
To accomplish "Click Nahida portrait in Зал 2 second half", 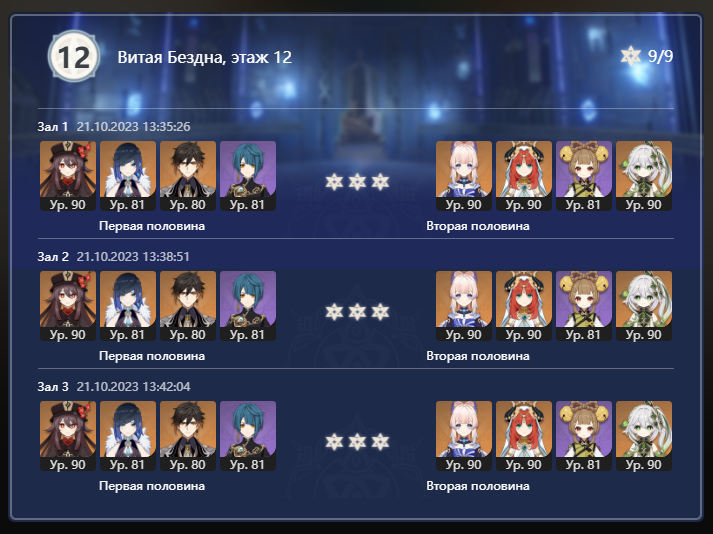I will point(644,306).
